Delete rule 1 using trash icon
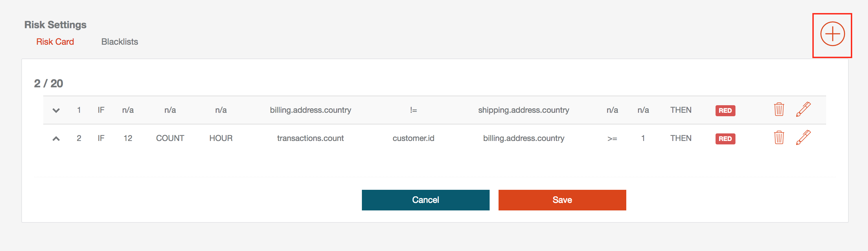 point(779,109)
